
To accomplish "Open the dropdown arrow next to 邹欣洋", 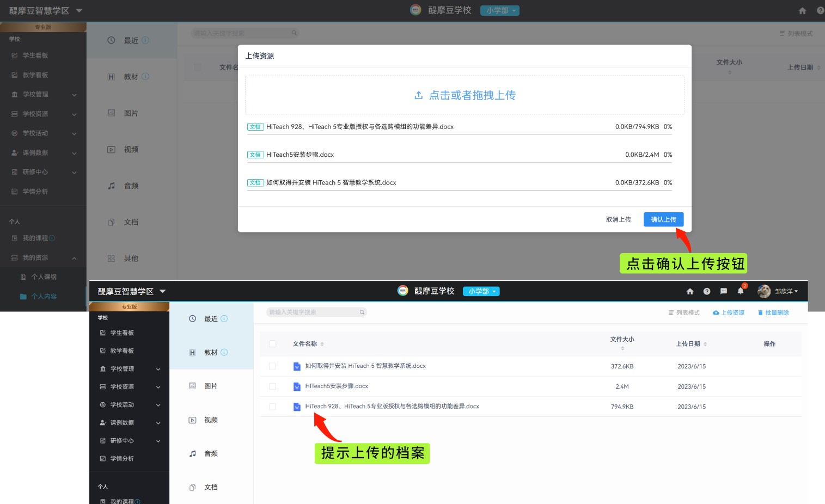I will pos(796,291).
